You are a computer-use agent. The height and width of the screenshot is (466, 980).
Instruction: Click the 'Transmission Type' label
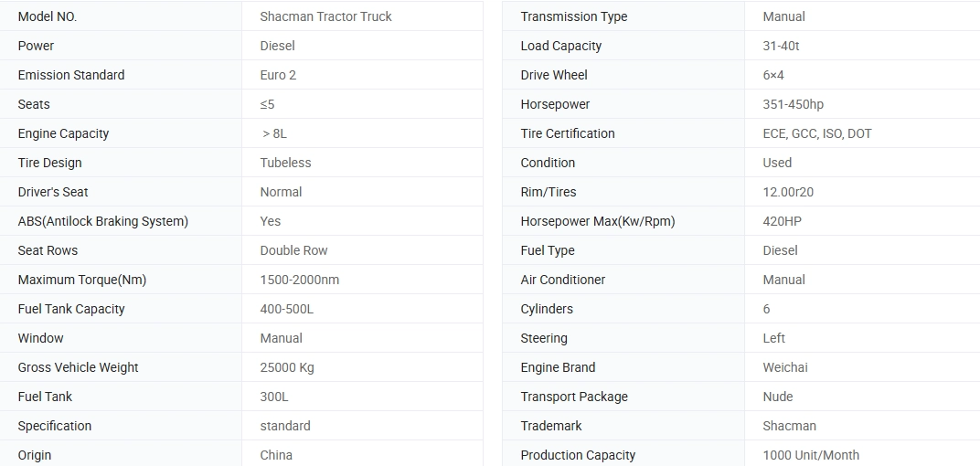[x=574, y=16]
